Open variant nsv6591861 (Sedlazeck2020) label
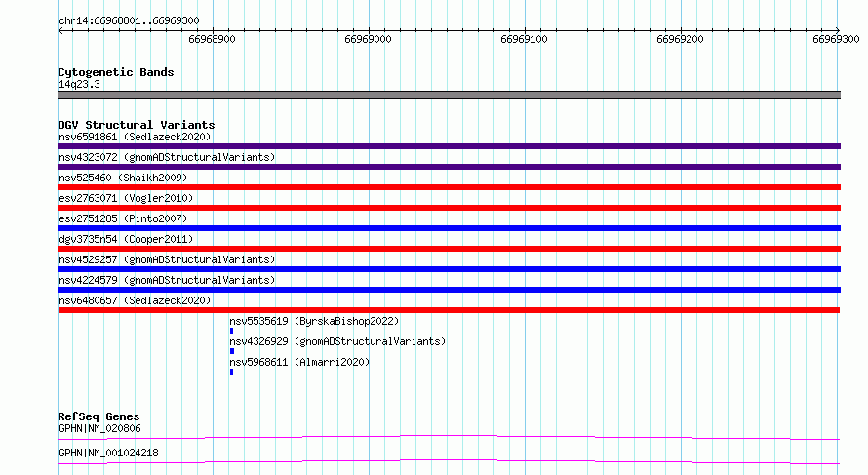 coord(135,137)
